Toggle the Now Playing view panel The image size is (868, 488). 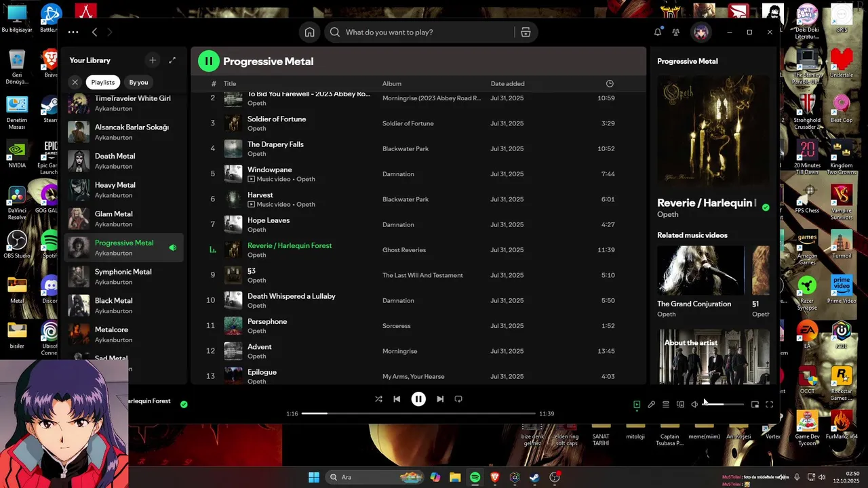(637, 405)
